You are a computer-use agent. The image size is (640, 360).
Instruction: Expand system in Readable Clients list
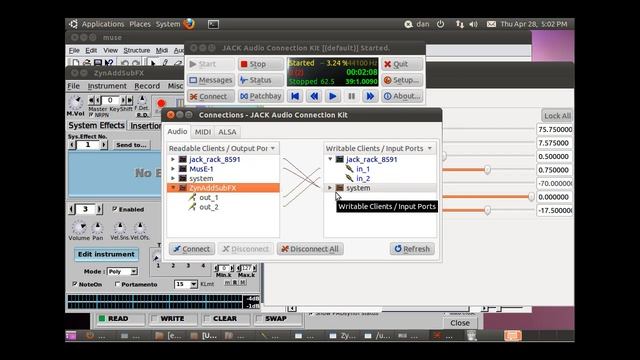pos(173,178)
